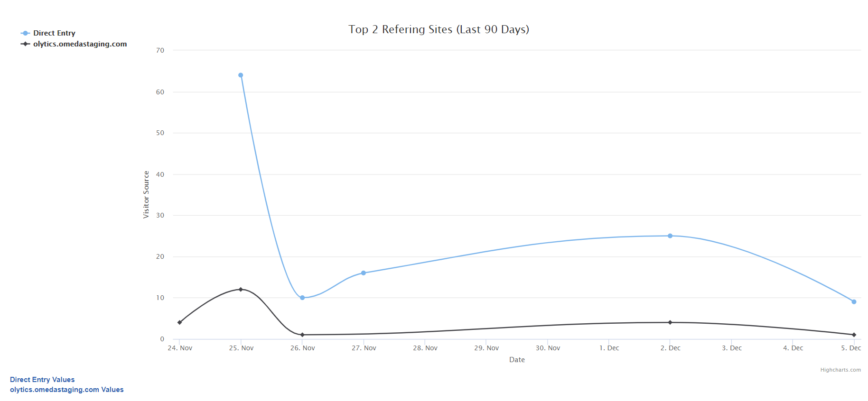
Task: Select Direct Entry point on 26 Nov
Action: [x=302, y=298]
